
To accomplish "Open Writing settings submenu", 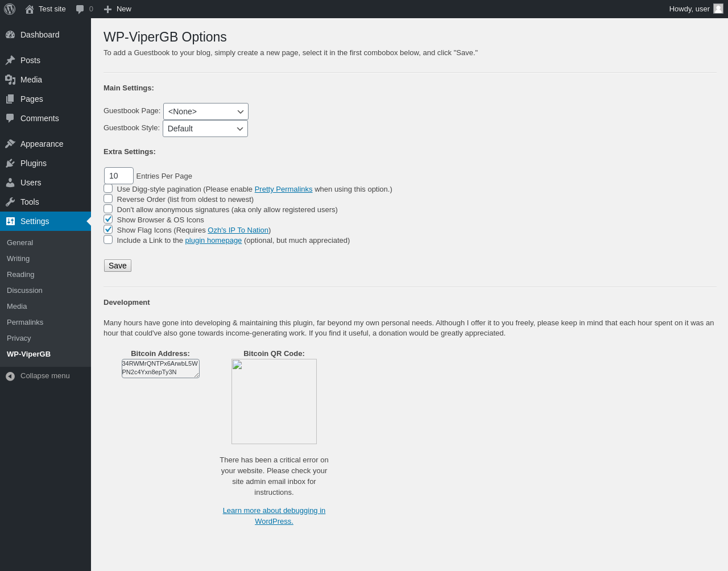I will (18, 258).
